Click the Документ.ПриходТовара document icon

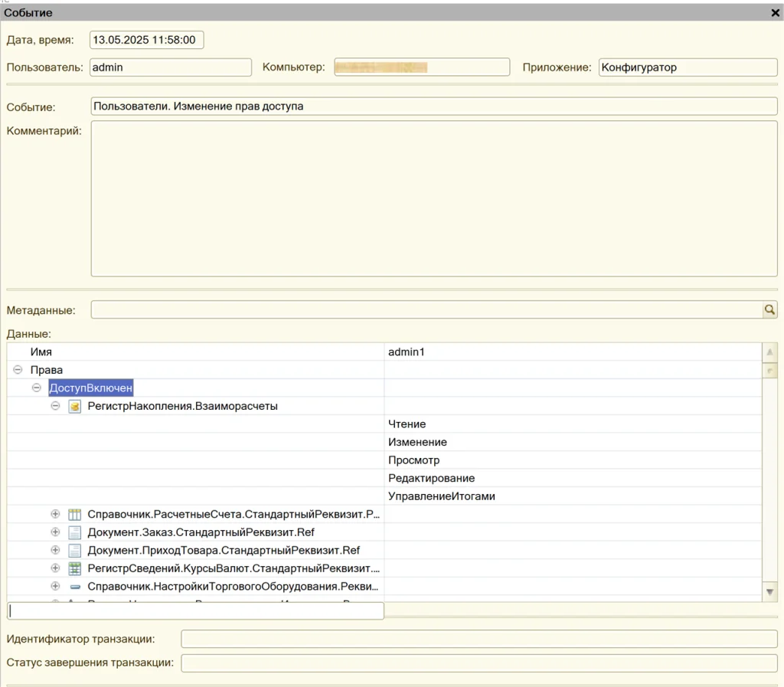coord(74,551)
